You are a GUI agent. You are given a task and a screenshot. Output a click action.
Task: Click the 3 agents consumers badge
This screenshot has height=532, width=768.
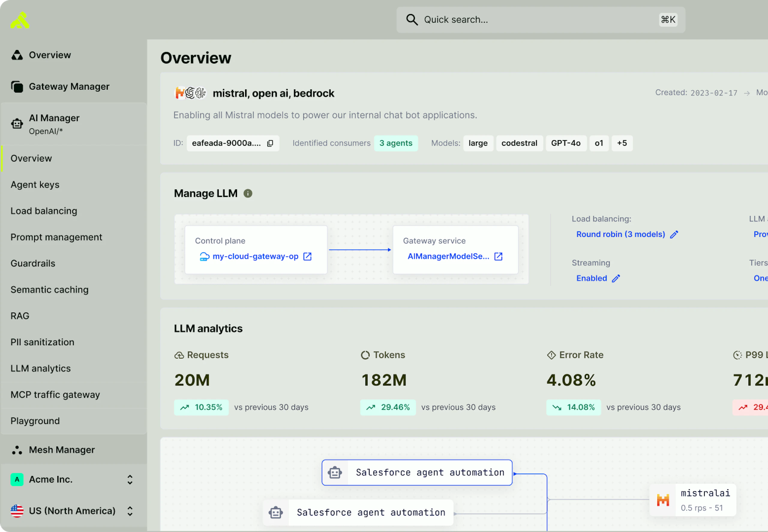click(396, 143)
